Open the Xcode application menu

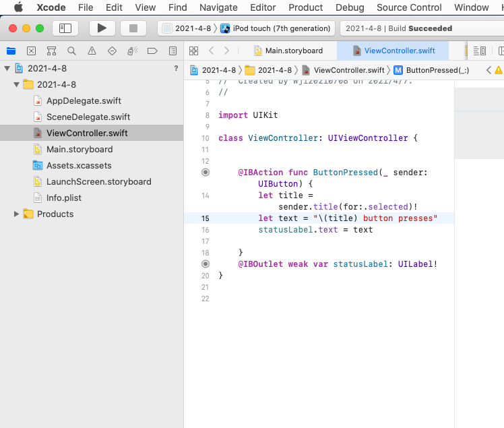coord(51,7)
